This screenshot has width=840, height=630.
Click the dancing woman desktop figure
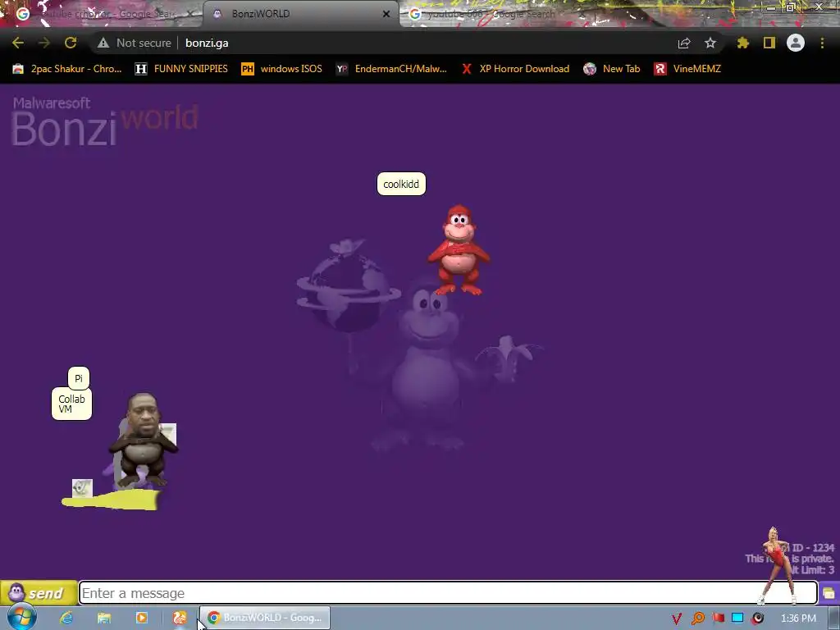(778, 566)
